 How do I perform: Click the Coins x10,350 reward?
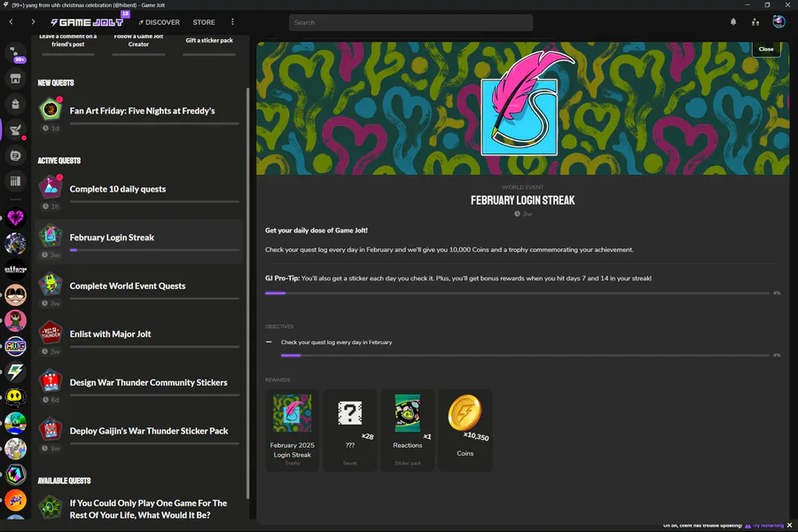[x=465, y=430]
